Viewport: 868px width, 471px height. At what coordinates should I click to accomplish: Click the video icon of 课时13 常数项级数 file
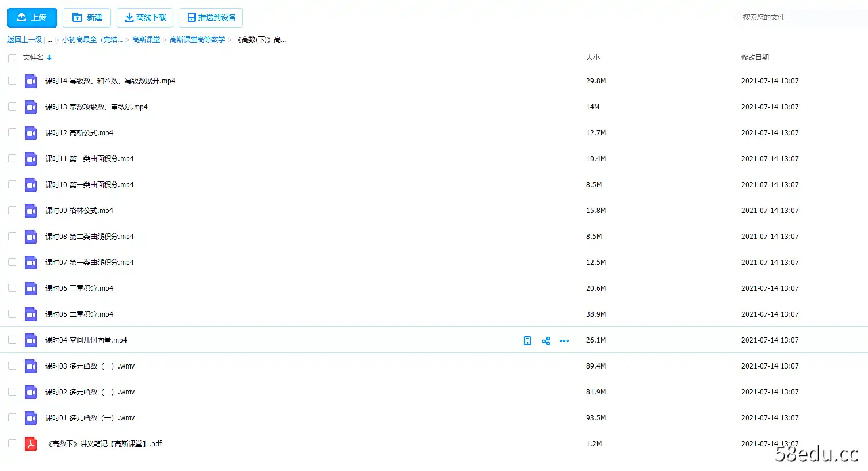point(31,107)
